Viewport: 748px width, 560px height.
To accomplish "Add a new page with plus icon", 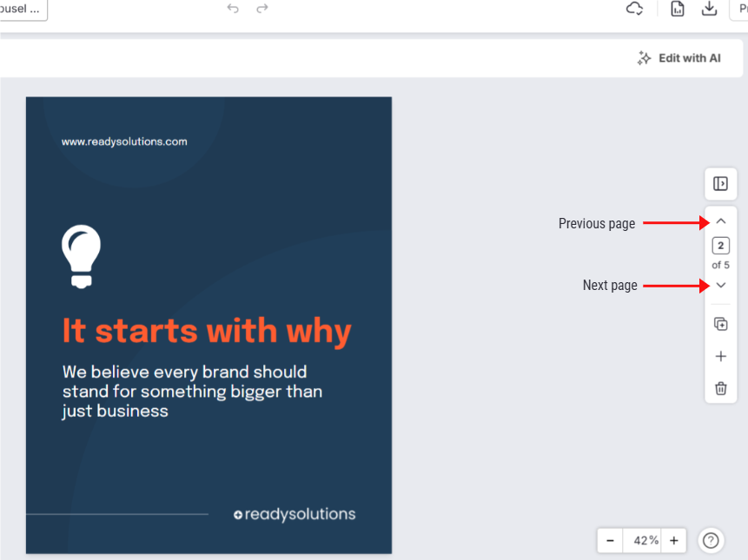I will pyautogui.click(x=720, y=356).
